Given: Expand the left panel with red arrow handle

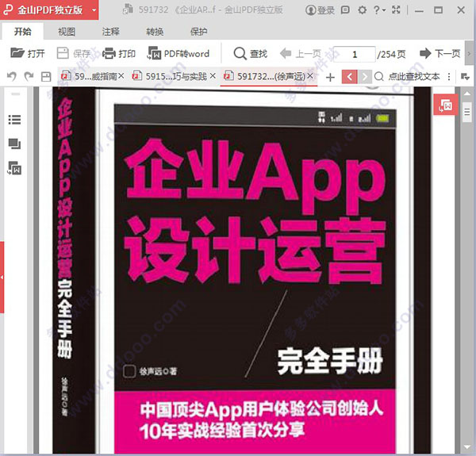Looking at the screenshot, I should [x=2, y=277].
